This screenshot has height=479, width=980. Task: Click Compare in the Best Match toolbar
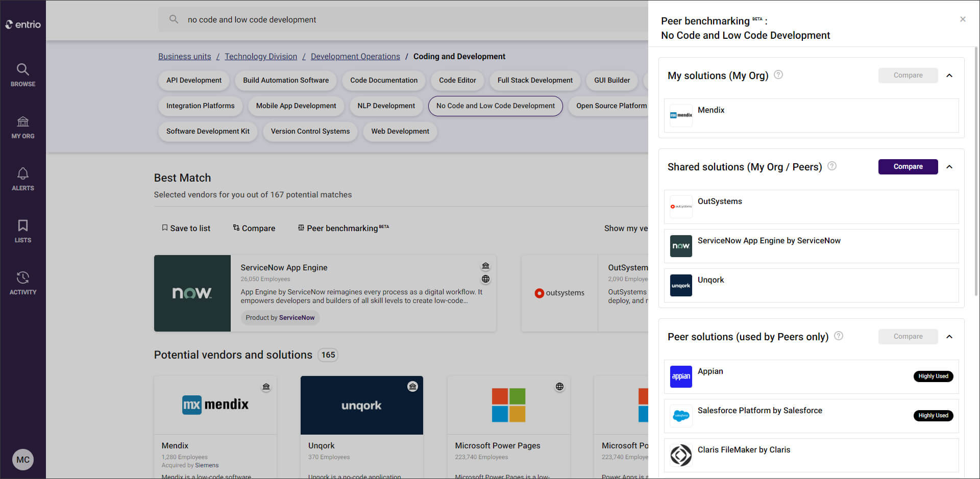point(254,228)
